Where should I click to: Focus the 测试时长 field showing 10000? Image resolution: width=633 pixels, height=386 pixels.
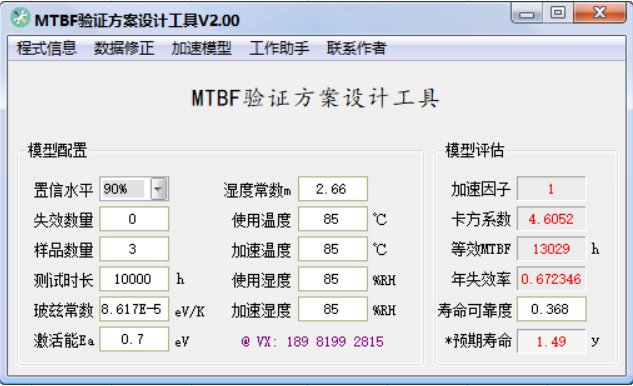pyautogui.click(x=134, y=279)
